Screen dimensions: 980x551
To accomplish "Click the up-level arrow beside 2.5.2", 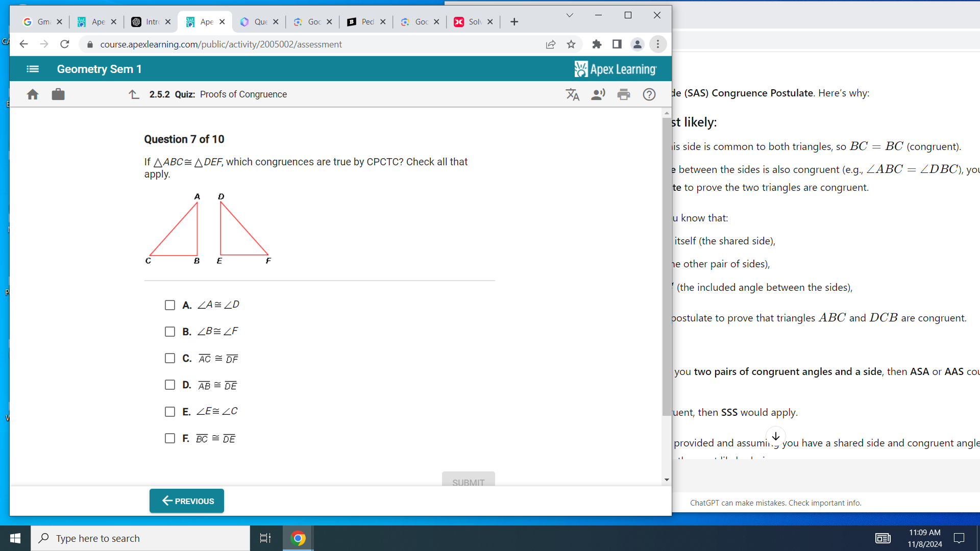I will point(134,94).
